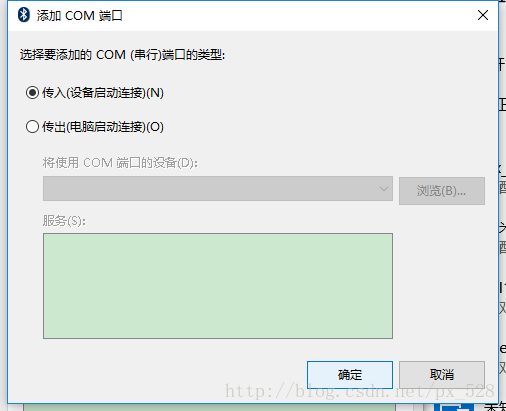Click the 选择要添加的 COM 端口的类型 heading

(122, 55)
